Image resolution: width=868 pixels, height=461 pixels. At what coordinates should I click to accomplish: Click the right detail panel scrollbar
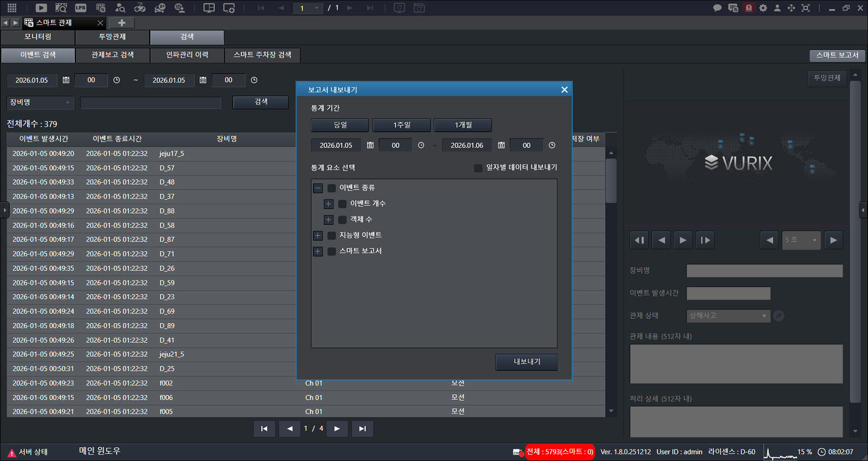[x=855, y=241]
